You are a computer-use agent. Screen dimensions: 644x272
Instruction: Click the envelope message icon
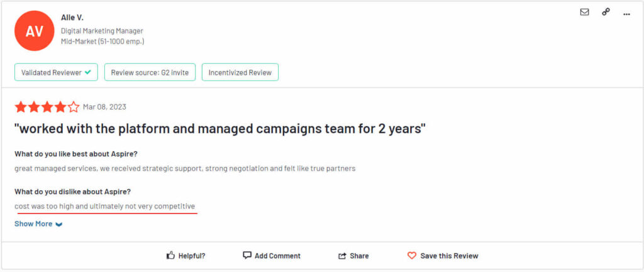click(x=584, y=13)
